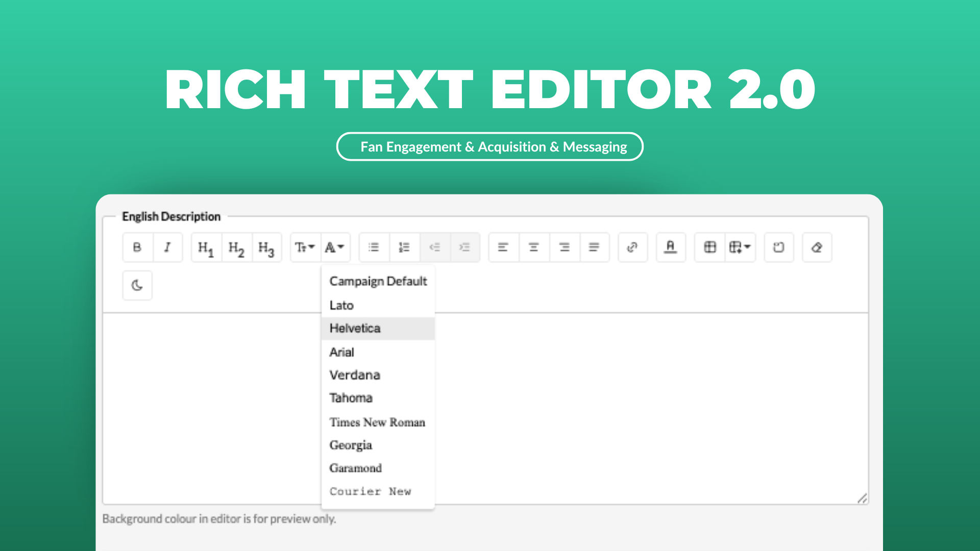Insert a hyperlink
The width and height of the screenshot is (980, 551).
(632, 247)
